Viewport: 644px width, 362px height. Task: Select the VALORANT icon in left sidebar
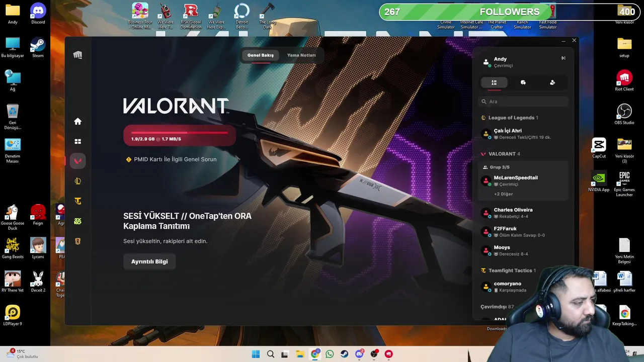[77, 161]
